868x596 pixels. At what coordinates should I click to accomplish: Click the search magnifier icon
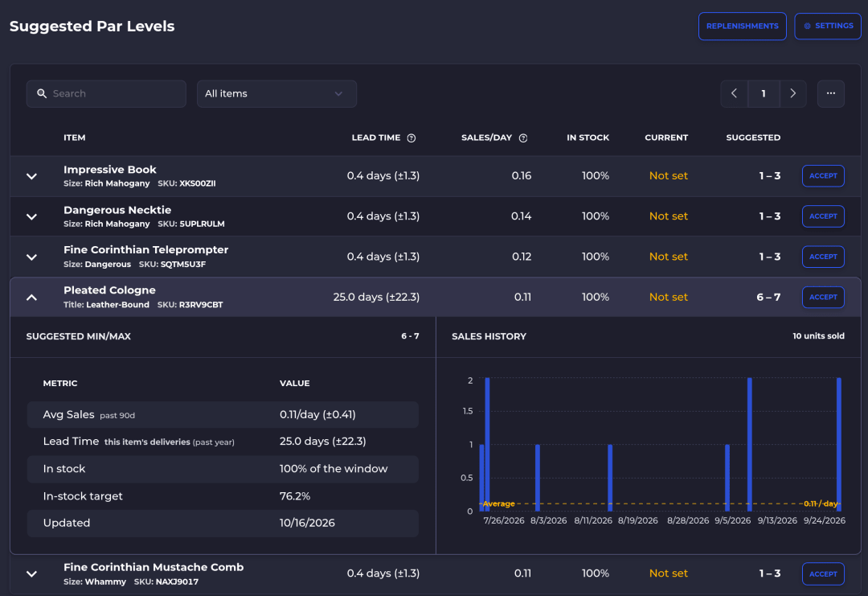point(42,93)
